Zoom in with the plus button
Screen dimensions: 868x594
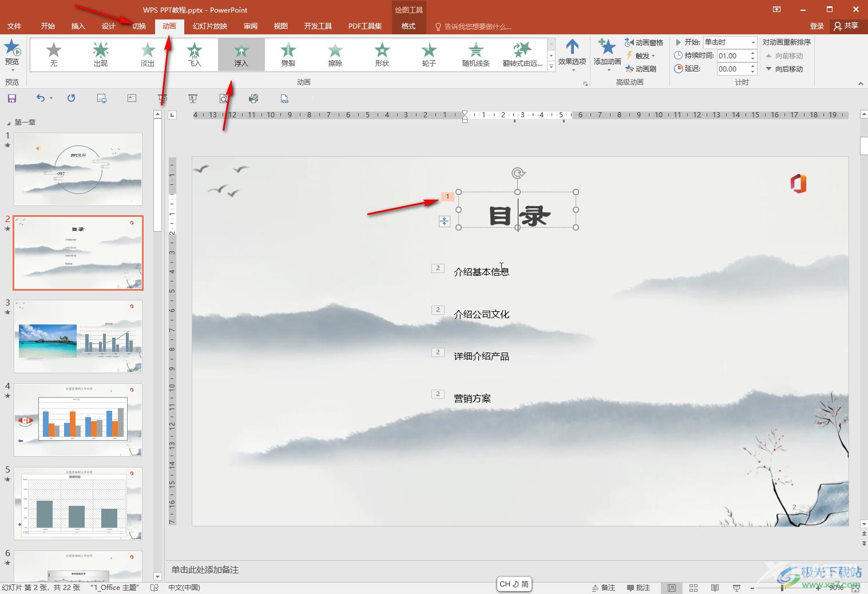pos(818,588)
